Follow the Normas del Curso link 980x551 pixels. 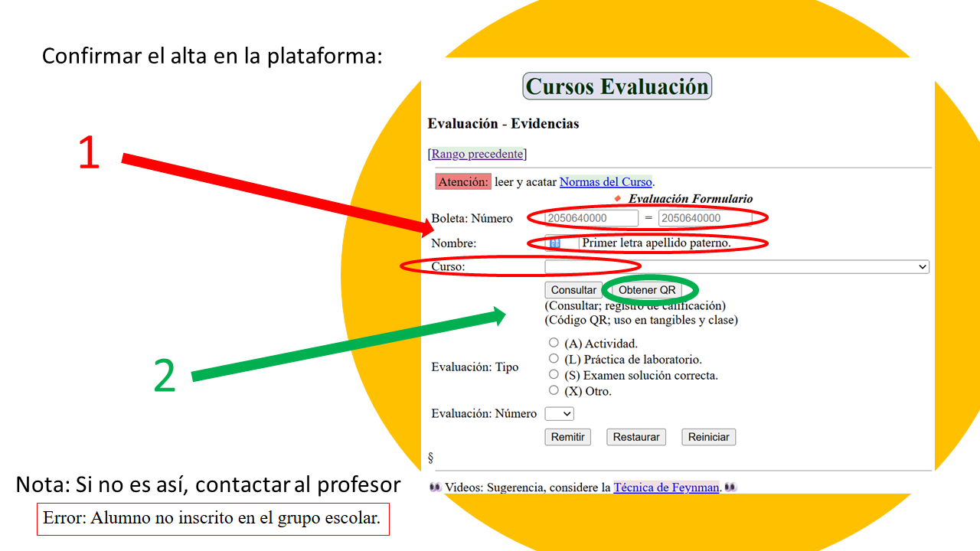pyautogui.click(x=606, y=182)
